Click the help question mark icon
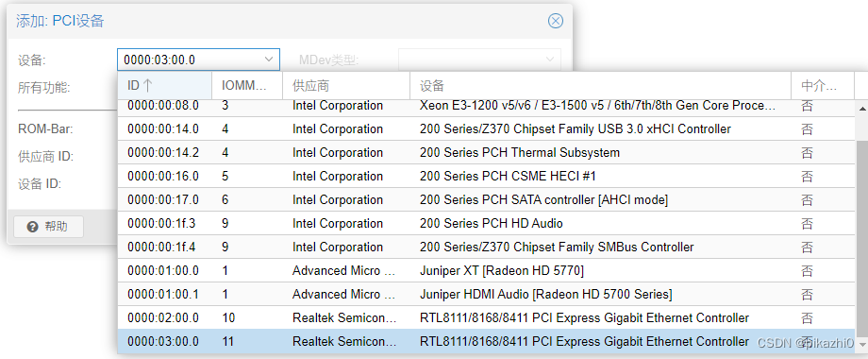This screenshot has height=359, width=868. (32, 227)
